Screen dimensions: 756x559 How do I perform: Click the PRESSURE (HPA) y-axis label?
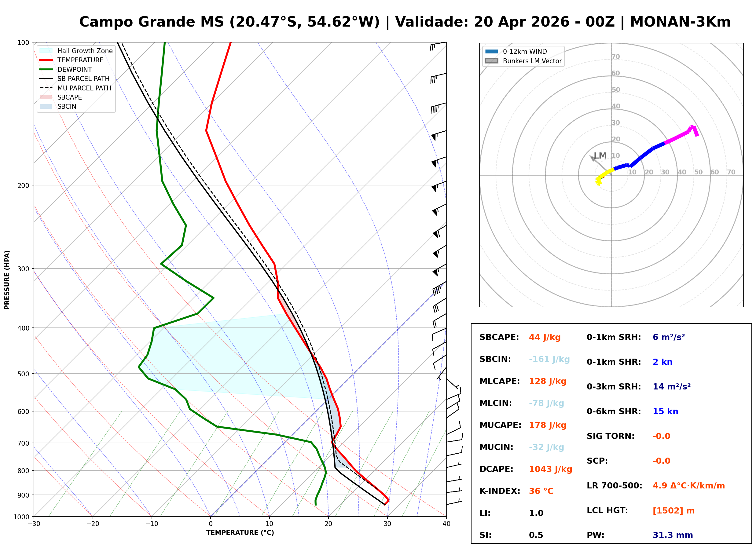point(7,279)
